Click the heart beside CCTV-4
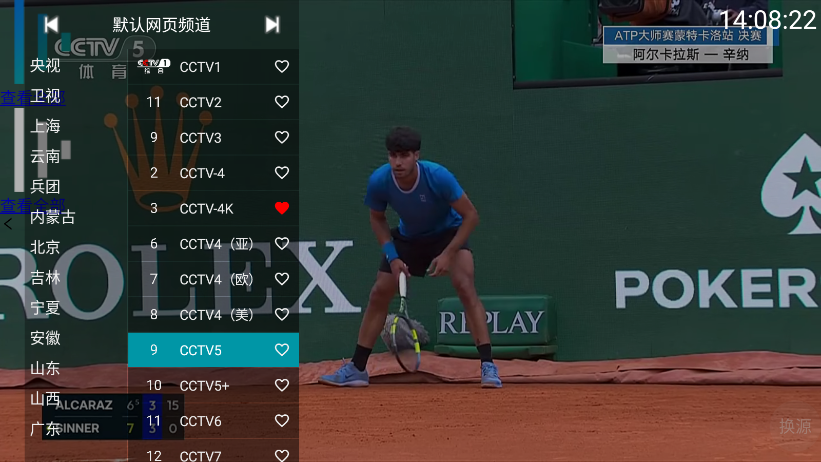 point(282,172)
